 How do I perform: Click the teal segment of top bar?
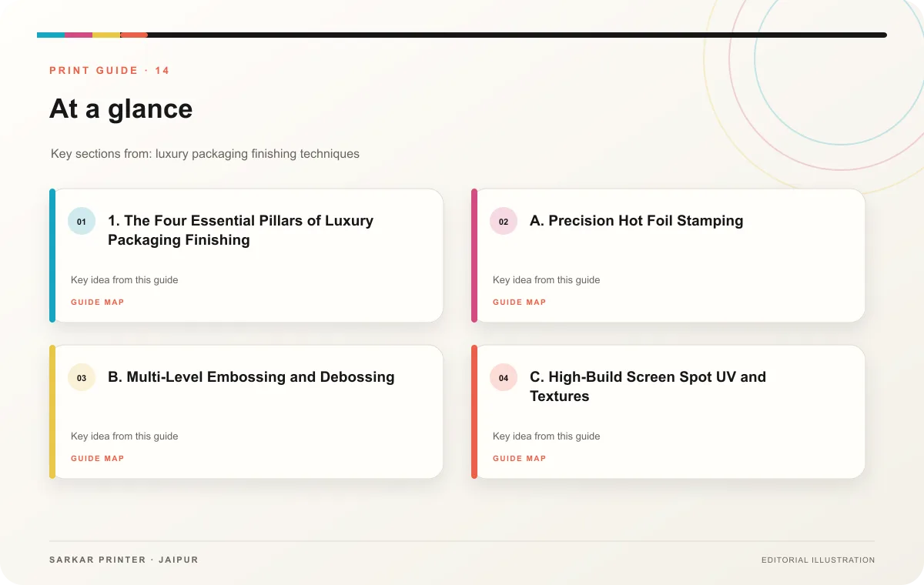[51, 35]
